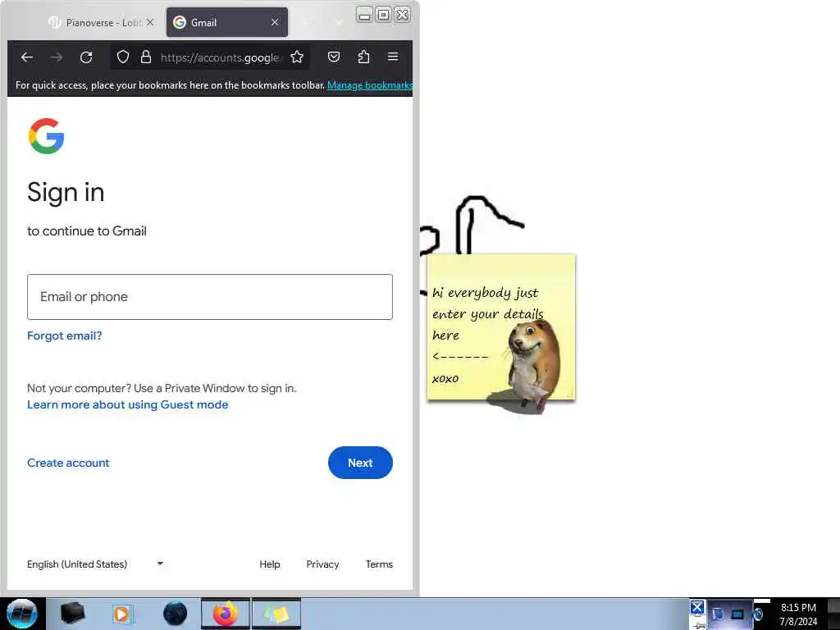Open the Manage bookmarks link

[x=370, y=85]
